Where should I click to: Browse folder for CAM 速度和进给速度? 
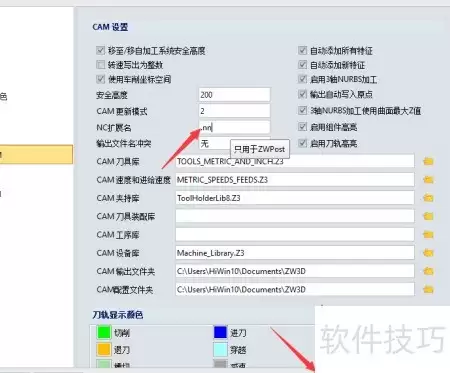428,180
